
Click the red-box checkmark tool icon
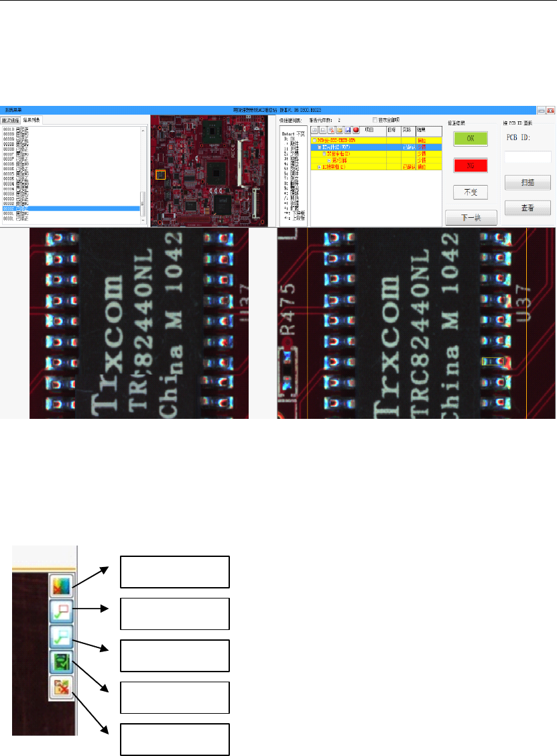tap(62, 611)
